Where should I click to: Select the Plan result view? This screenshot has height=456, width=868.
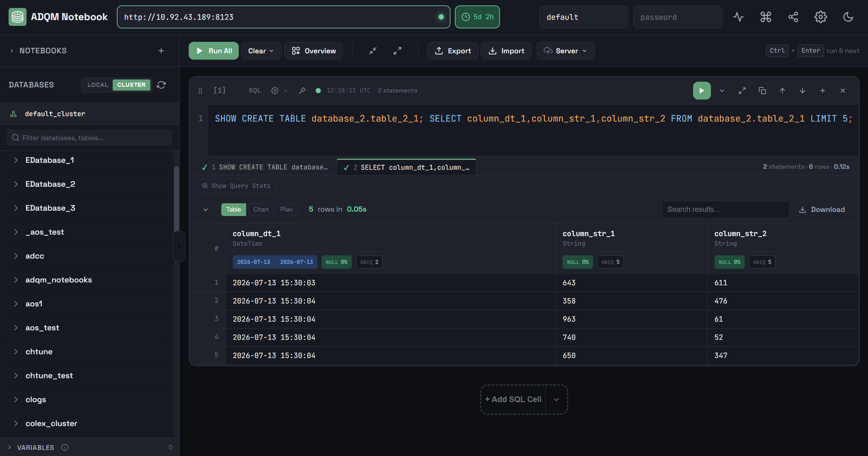[x=286, y=209]
